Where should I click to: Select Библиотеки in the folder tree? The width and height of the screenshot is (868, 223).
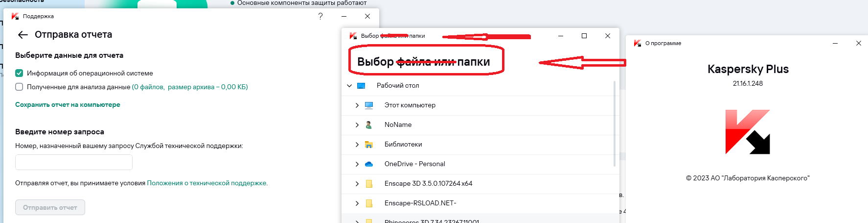point(403,145)
